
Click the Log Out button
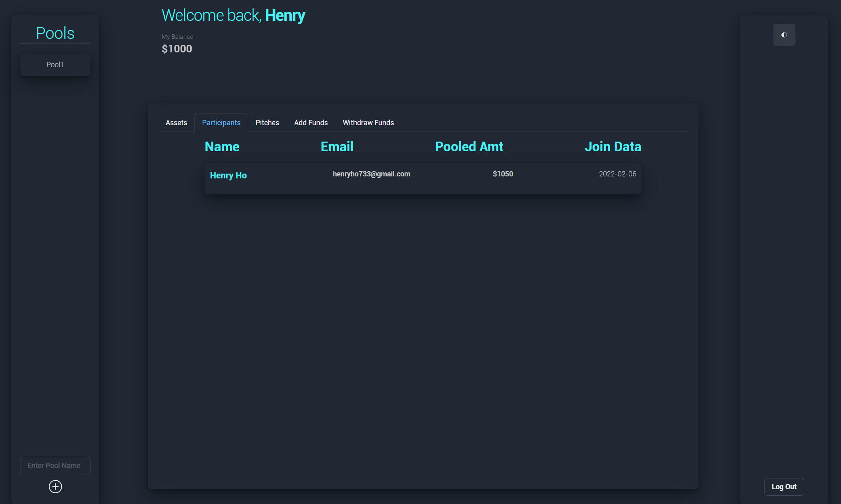(783, 487)
